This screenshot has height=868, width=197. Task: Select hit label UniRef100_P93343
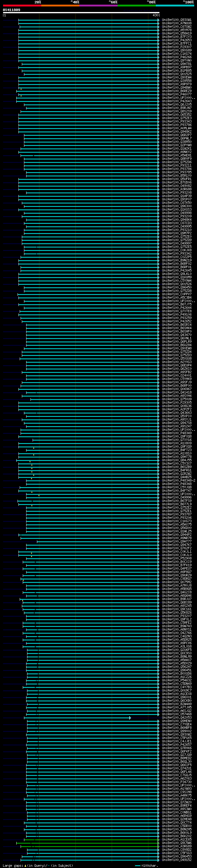pos(176,122)
